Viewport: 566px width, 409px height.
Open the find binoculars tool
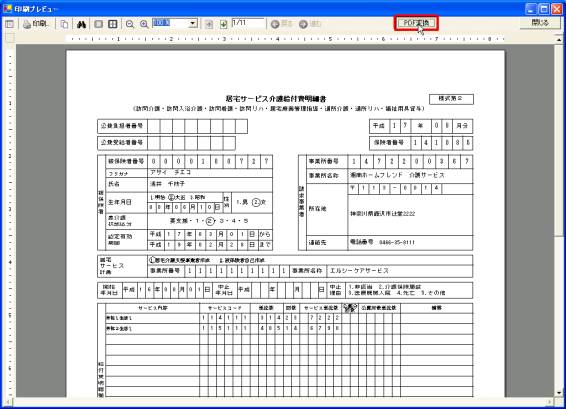(81, 24)
